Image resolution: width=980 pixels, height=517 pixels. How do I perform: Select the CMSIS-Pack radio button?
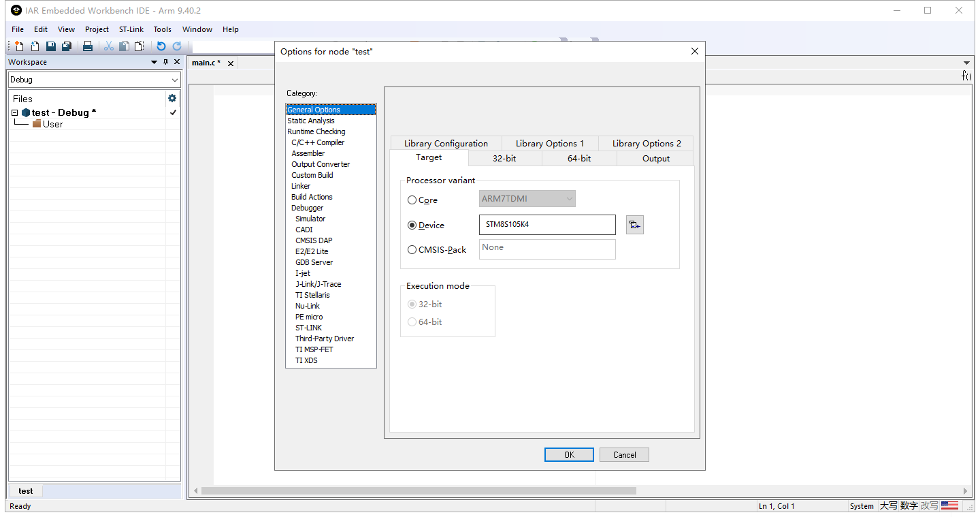click(412, 250)
